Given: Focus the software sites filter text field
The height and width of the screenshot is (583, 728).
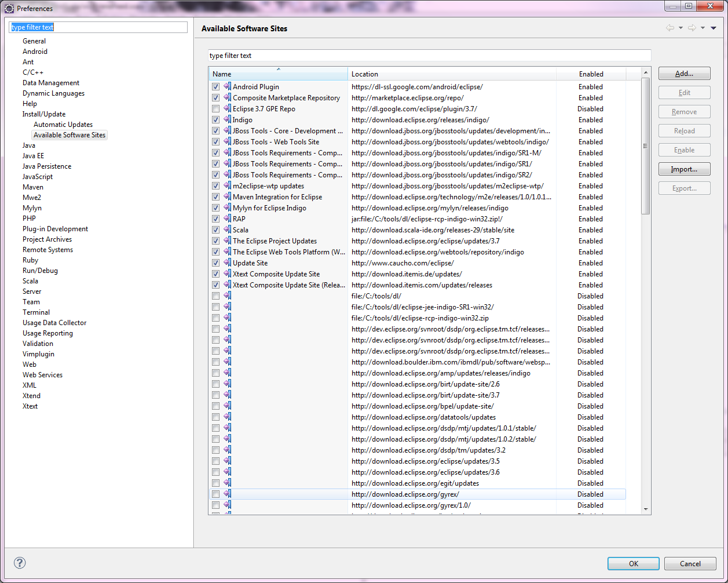Looking at the screenshot, I should click(x=430, y=56).
